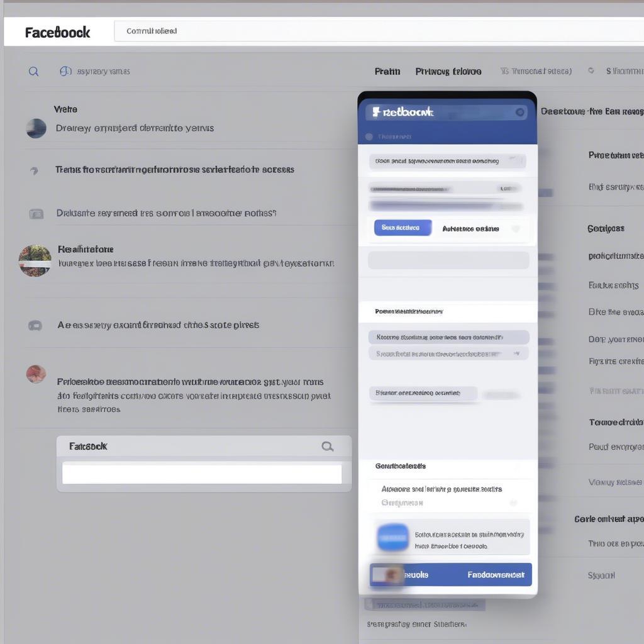This screenshot has height=644, width=644.
Task: Select the Privacy tab in top navigation
Action: (x=448, y=72)
